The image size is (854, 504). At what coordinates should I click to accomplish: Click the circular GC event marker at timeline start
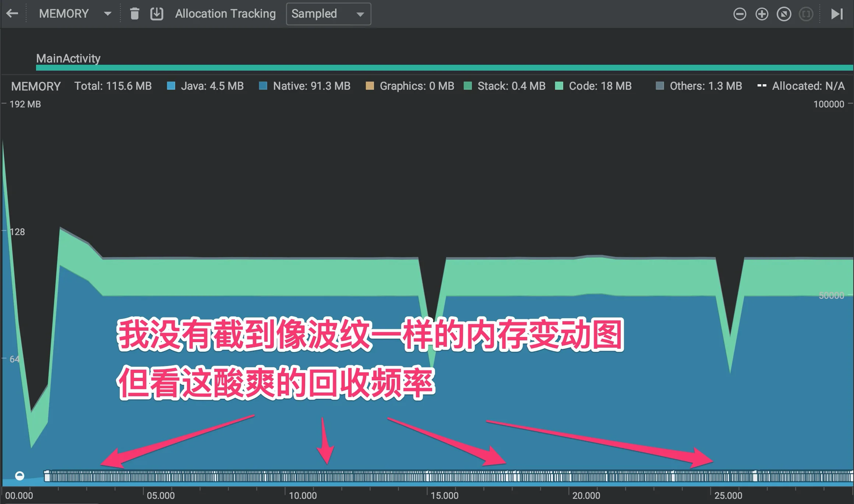point(20,476)
